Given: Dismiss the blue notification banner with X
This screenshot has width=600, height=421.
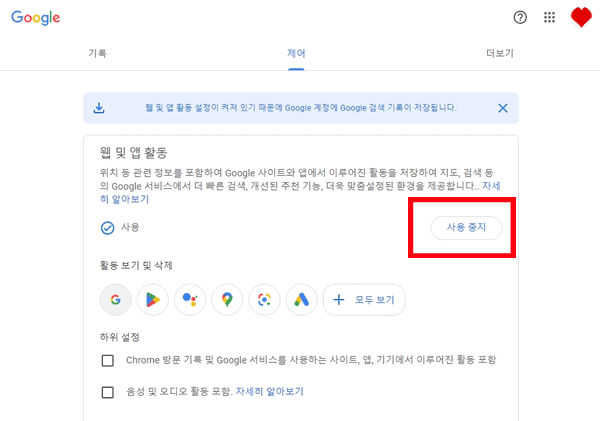Looking at the screenshot, I should 503,108.
